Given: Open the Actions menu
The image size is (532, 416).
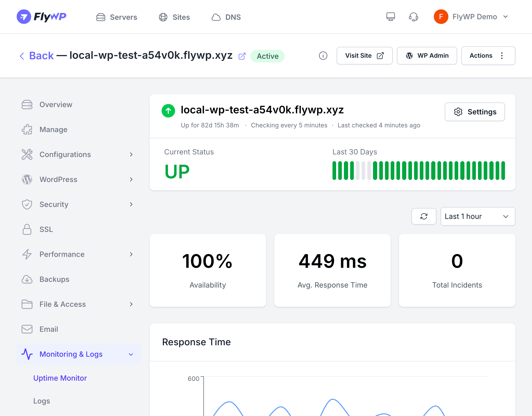Looking at the screenshot, I should coord(488,56).
